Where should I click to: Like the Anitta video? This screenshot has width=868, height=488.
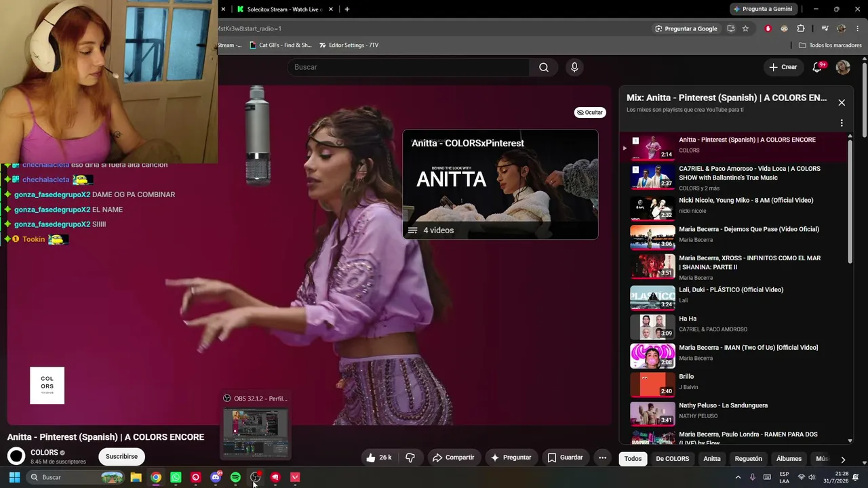coord(378,457)
